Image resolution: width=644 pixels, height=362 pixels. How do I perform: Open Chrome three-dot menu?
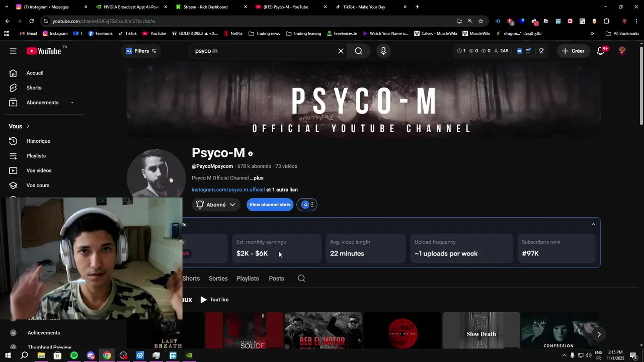coord(636,21)
